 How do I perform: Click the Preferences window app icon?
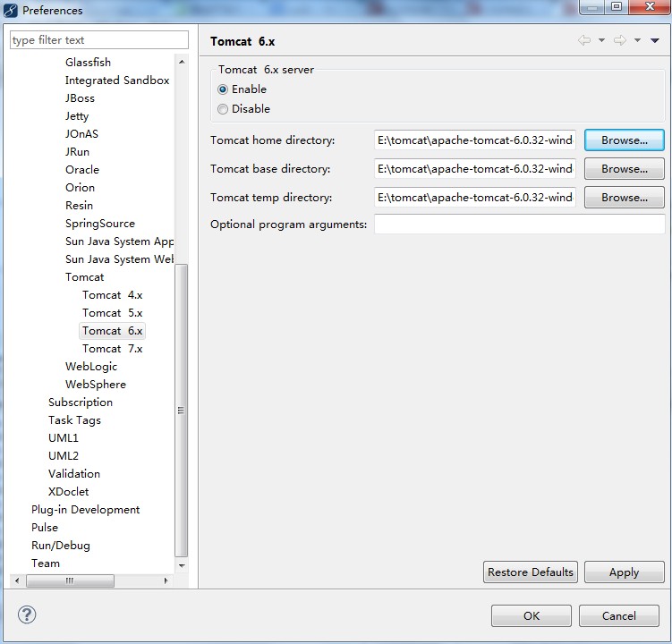point(11,10)
